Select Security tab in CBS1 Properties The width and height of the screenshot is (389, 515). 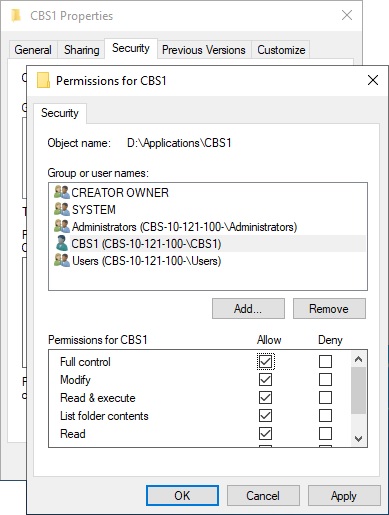(131, 48)
